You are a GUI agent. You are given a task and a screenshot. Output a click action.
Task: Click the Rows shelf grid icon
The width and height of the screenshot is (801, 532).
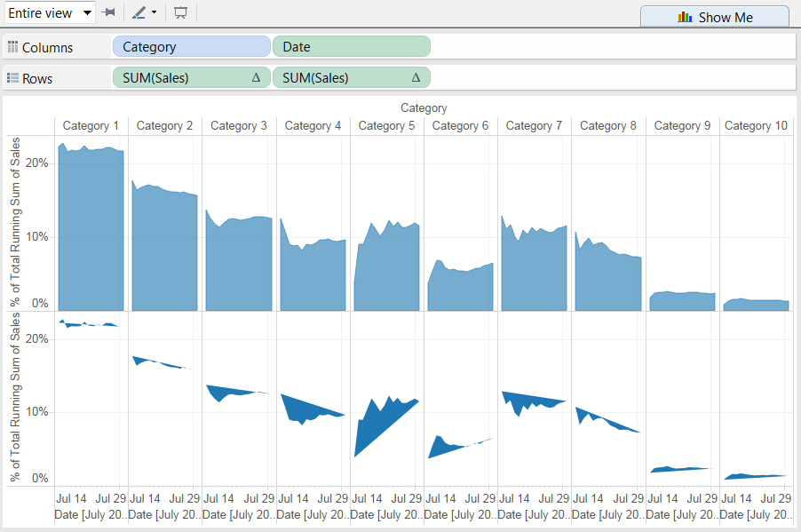[x=12, y=77]
